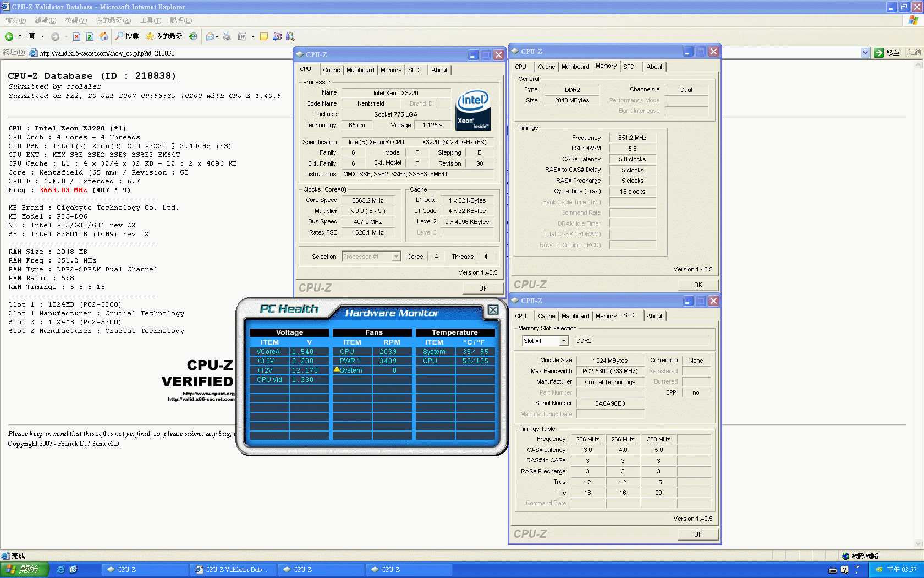
Task: Click CPU-Z Validator Data taskbar button
Action: [233, 570]
